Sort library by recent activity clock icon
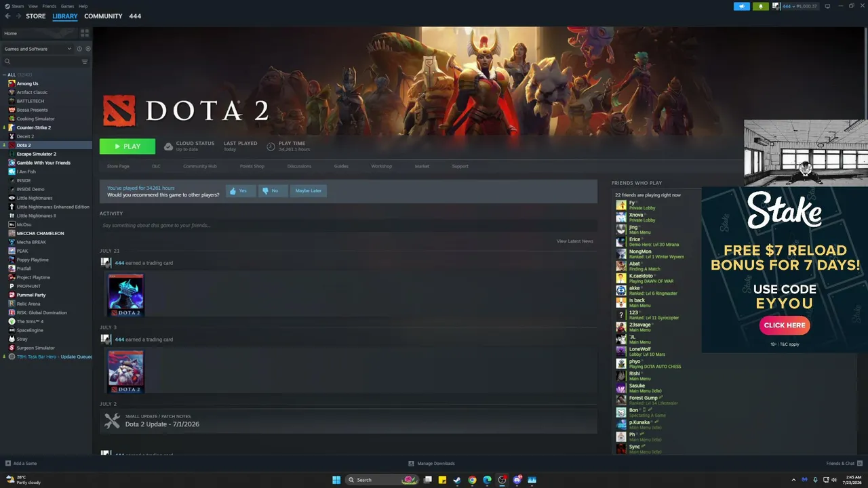This screenshot has height=488, width=868. click(79, 49)
